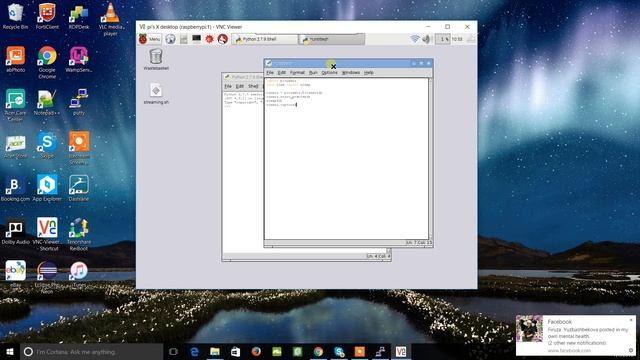Open Acer Store desktop icon

click(x=16, y=146)
